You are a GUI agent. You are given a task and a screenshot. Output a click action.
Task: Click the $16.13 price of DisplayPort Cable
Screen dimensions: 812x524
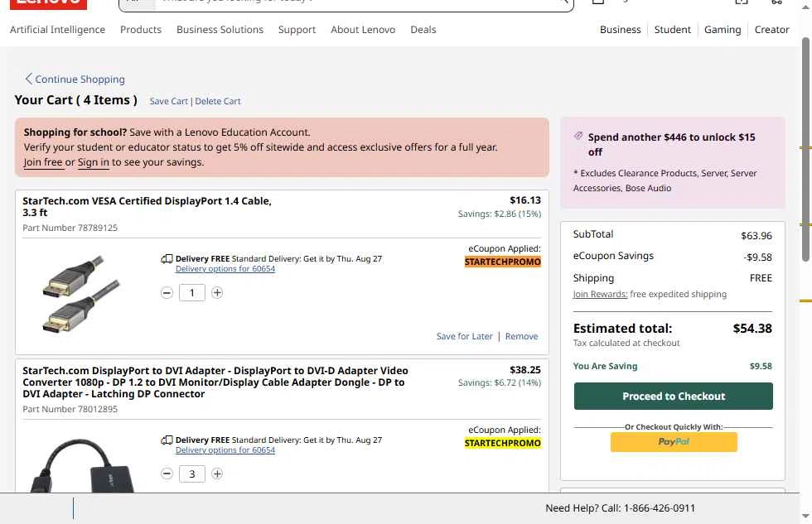pyautogui.click(x=525, y=200)
